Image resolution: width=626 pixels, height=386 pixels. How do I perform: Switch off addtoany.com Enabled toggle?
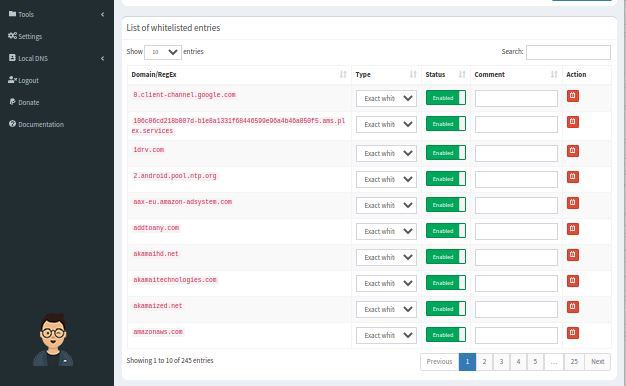pos(446,231)
